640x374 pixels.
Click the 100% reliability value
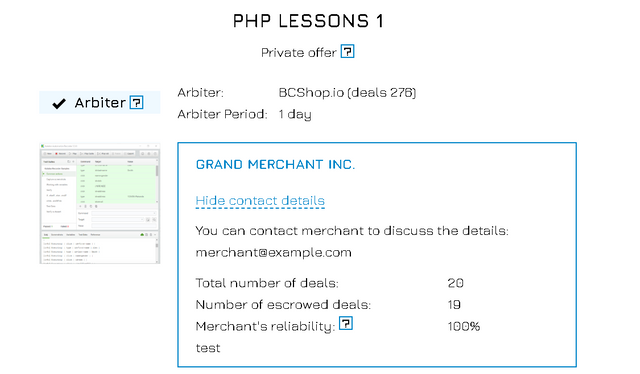pyautogui.click(x=464, y=326)
